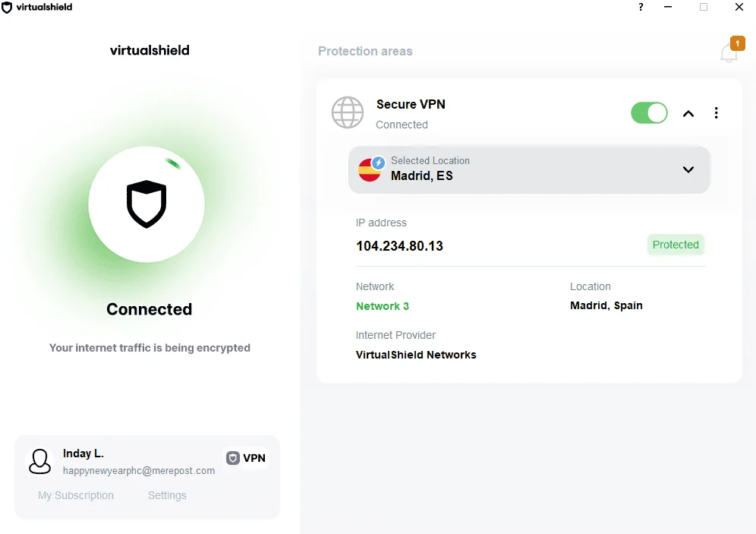
Task: Open Settings link
Action: 167,495
